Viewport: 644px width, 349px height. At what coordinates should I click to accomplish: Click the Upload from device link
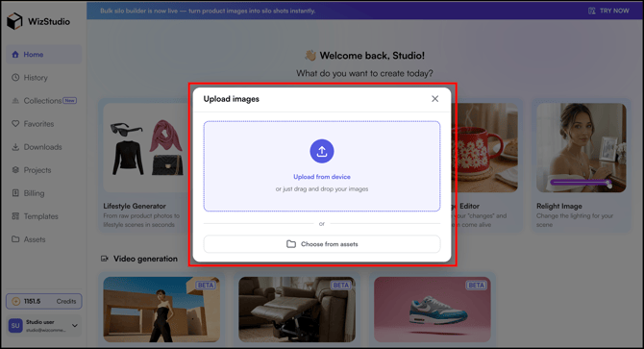point(322,177)
